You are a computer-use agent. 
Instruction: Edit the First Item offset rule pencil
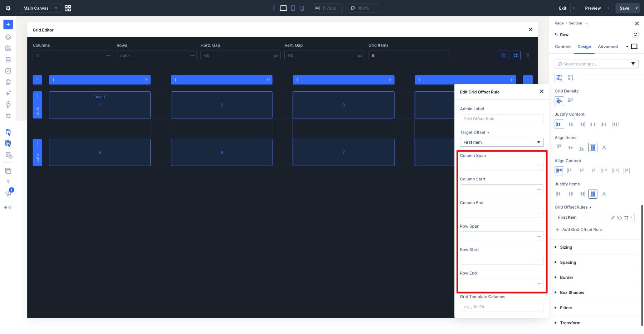coord(613,218)
